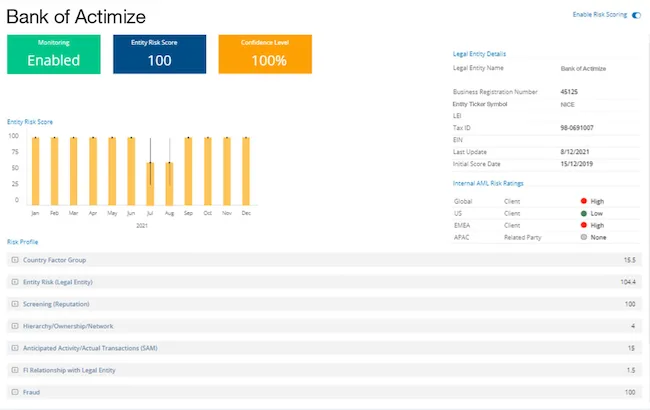The height and width of the screenshot is (410, 650).
Task: Click the Business Registration Number value 45125
Action: [x=569, y=92]
